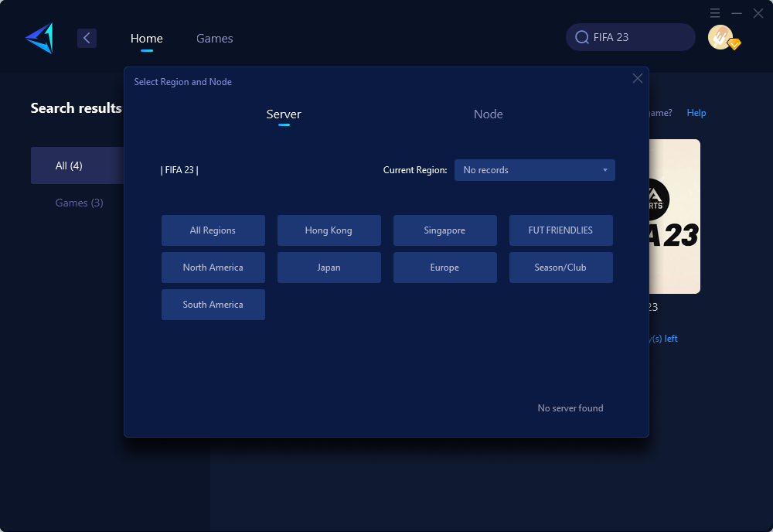Choose the Hong Kong server
Viewport: 773px width, 532px height.
(x=329, y=230)
